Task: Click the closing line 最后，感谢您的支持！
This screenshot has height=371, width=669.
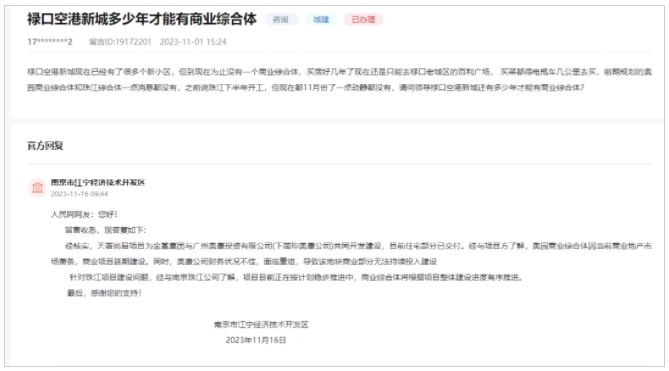Action: (104, 293)
